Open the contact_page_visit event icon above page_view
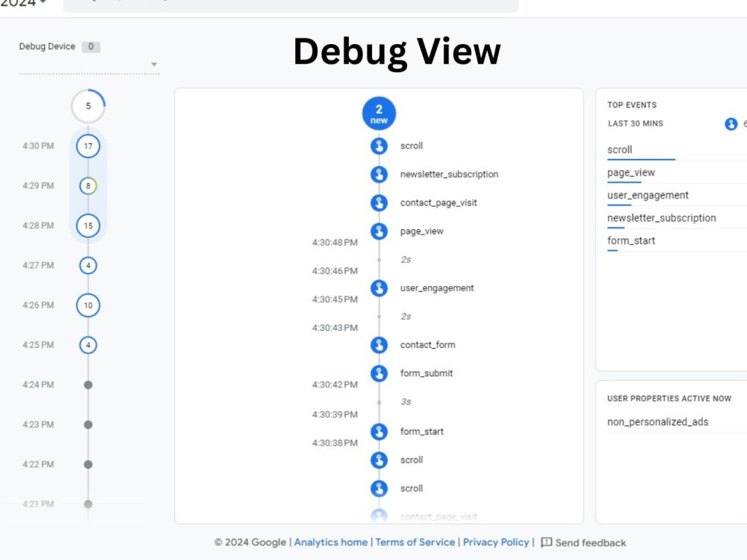 379,203
